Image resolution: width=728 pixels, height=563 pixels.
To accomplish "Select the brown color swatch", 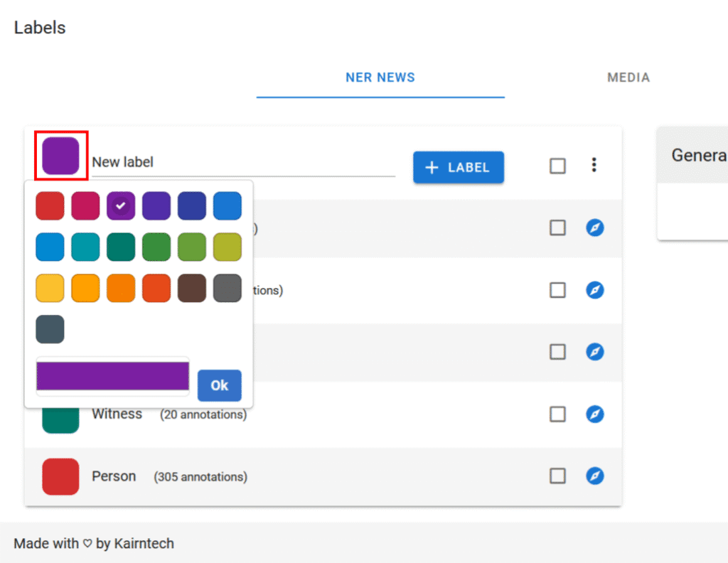I will pyautogui.click(x=192, y=288).
